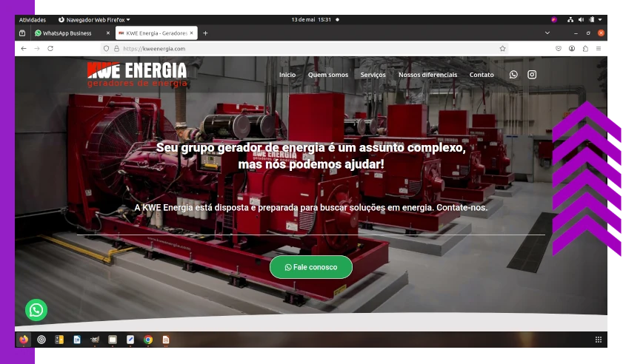Show applications grid in the dock
The image size is (623, 364).
[x=599, y=340]
